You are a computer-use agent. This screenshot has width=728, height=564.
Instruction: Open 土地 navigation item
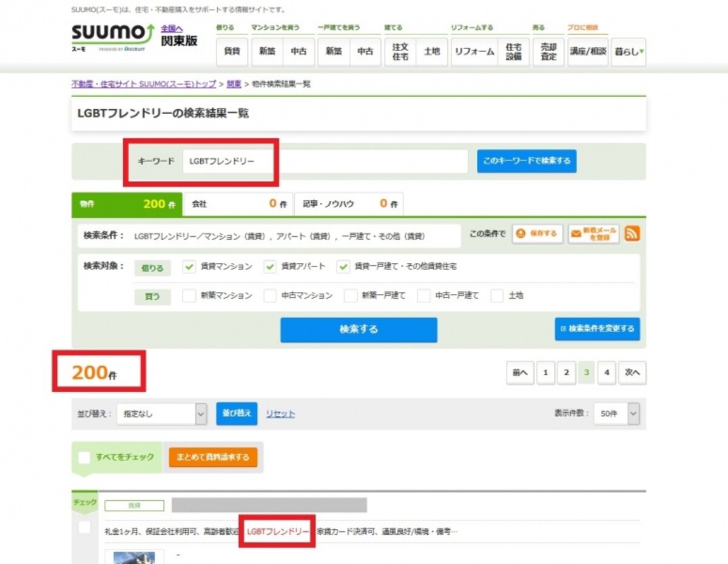click(432, 52)
